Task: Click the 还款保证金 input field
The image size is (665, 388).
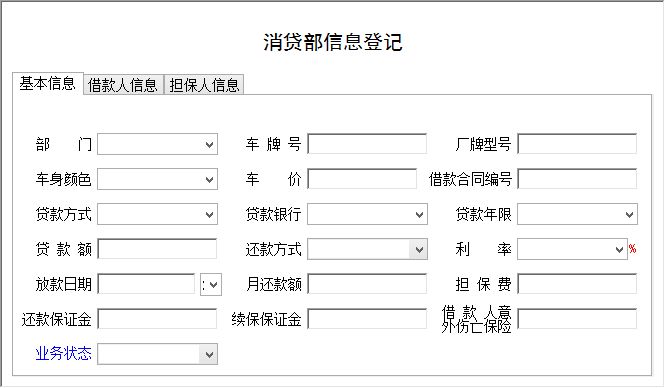Action: (157, 319)
